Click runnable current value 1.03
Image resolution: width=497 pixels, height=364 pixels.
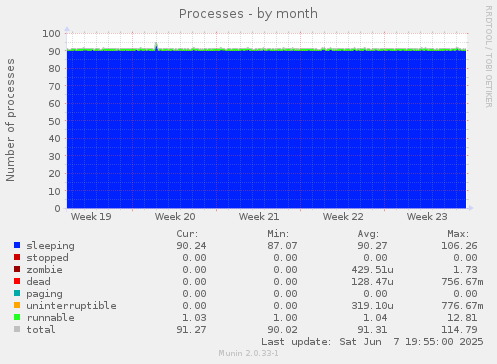click(x=194, y=318)
